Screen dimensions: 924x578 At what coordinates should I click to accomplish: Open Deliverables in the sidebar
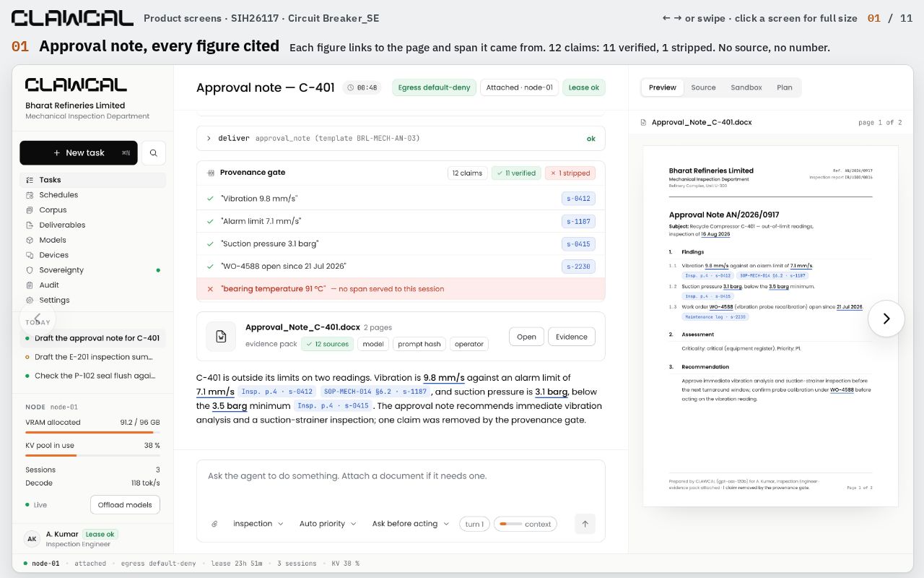coord(92,225)
